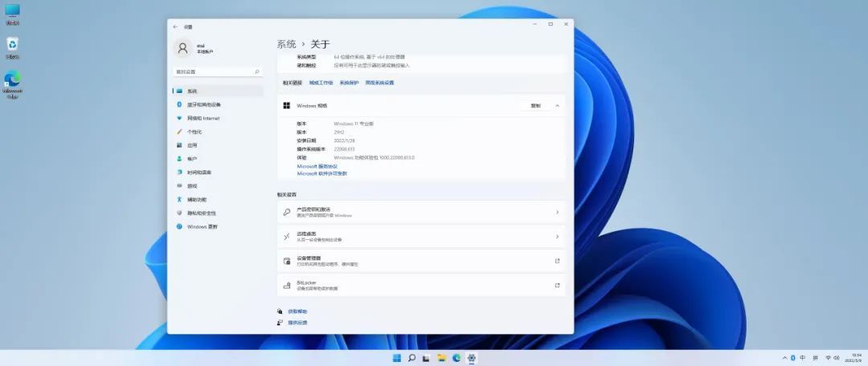This screenshot has height=366, width=868.
Task: Open Windows 更新 in the sidebar
Action: [218, 226]
